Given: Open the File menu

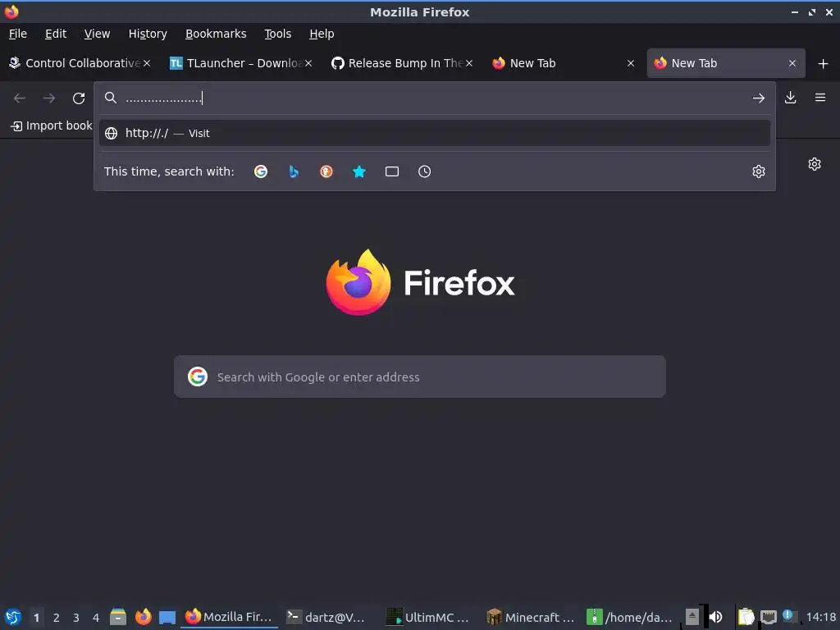Looking at the screenshot, I should (x=18, y=34).
